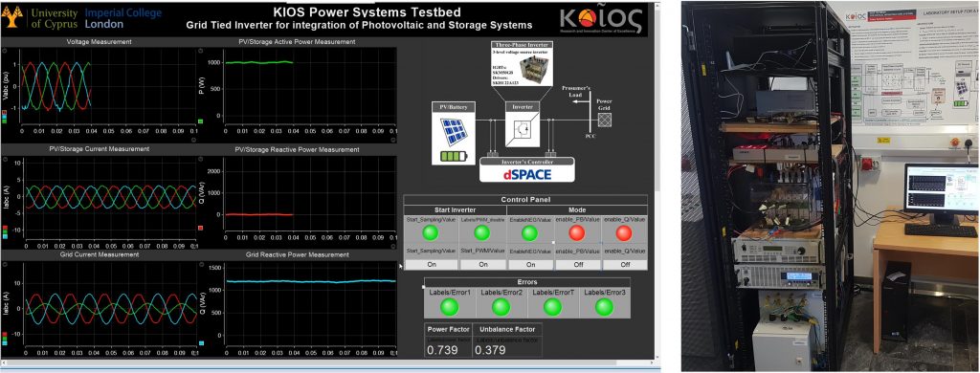Image resolution: width=980 pixels, height=373 pixels.
Task: Toggle the EnableNEG On button
Action: point(530,264)
